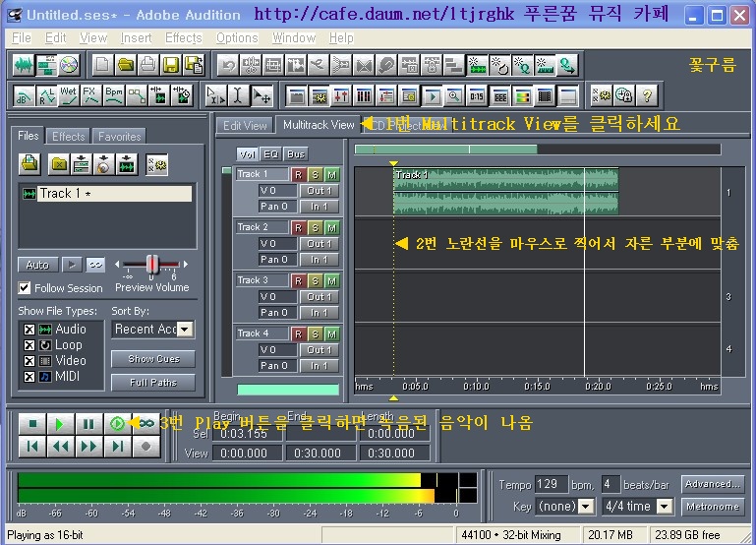Click the Show Cues button
This screenshot has width=756, height=545.
coord(153,359)
